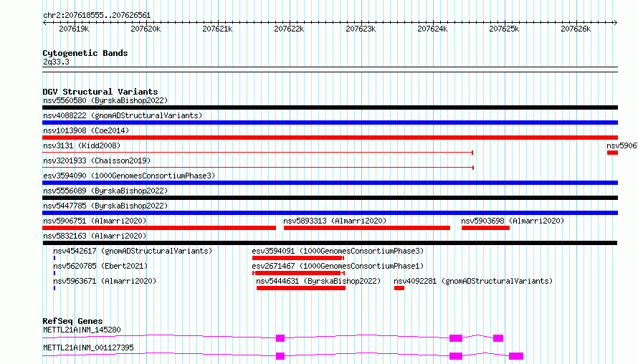Click the 207626k ruler tick label

[x=576, y=29]
